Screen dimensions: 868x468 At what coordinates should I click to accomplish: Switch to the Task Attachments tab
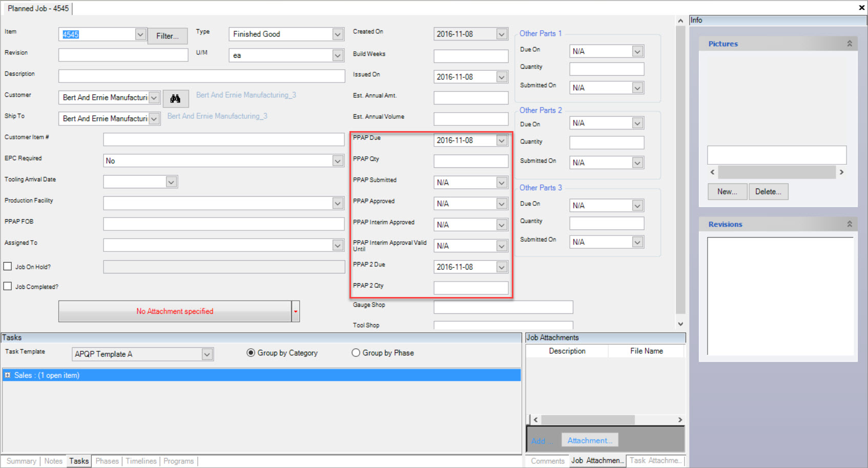coord(655,461)
